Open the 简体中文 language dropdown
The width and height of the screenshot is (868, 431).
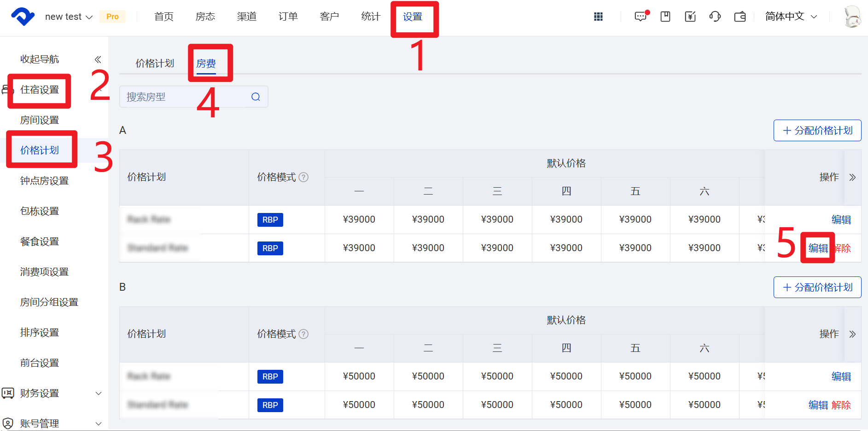tap(791, 17)
